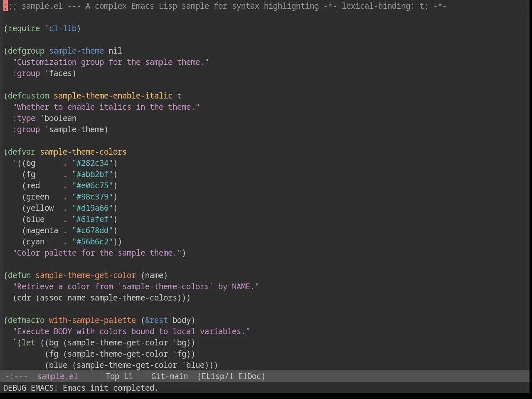Click the "#98c379" color string
The width and height of the screenshot is (532, 399).
pos(93,197)
